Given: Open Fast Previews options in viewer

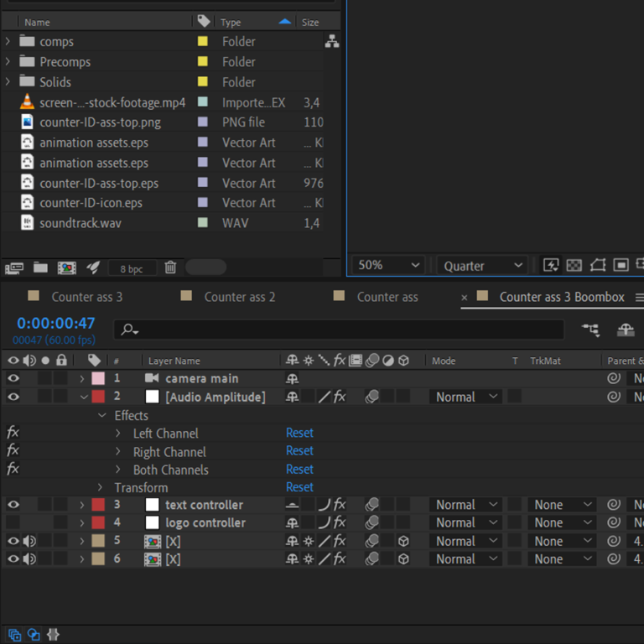Looking at the screenshot, I should (x=551, y=265).
